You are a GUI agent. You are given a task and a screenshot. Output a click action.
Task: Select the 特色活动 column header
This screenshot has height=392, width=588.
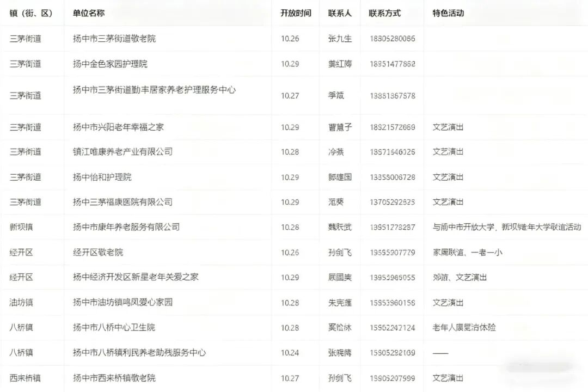point(448,13)
